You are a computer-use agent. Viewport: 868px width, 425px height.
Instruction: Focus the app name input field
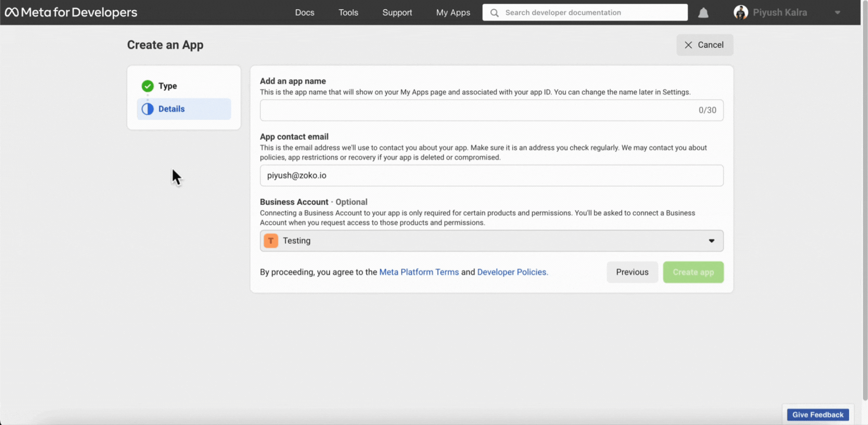(491, 110)
